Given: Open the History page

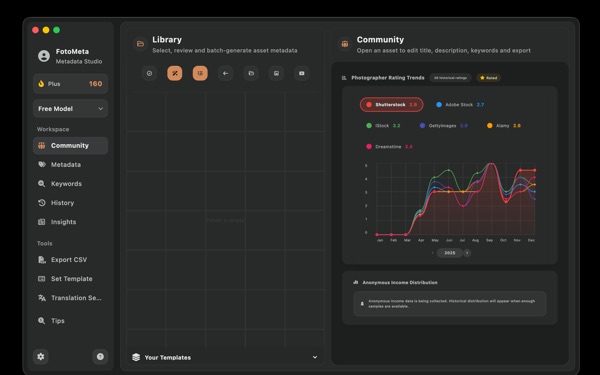Looking at the screenshot, I should point(70,203).
